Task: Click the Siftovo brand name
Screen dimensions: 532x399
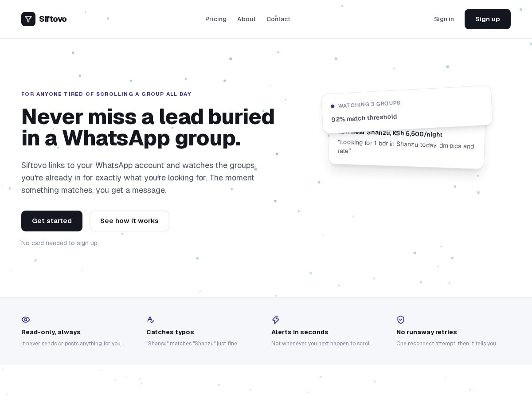Action: (x=53, y=19)
